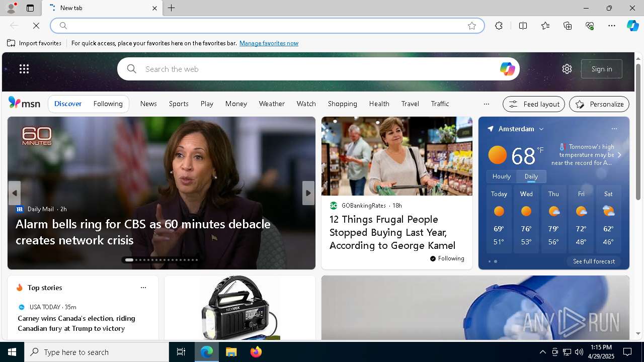Add this page to favorites star
The image size is (644, 362).
(x=471, y=26)
